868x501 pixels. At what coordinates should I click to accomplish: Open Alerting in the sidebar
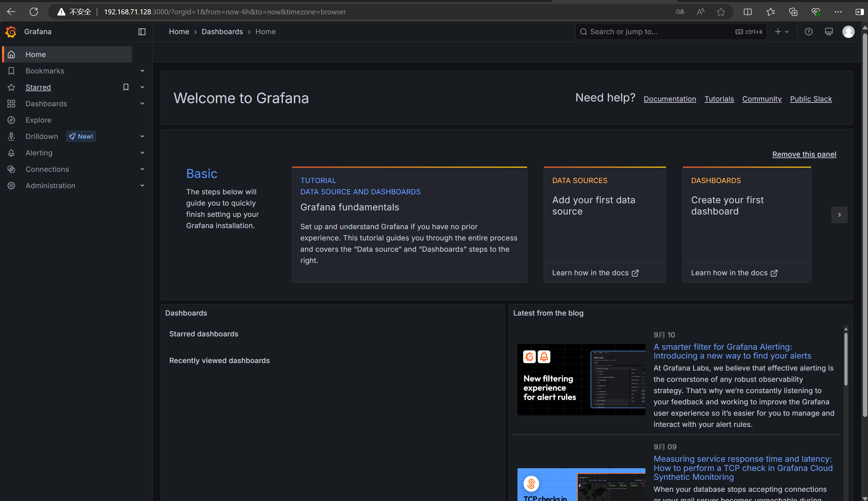(39, 153)
